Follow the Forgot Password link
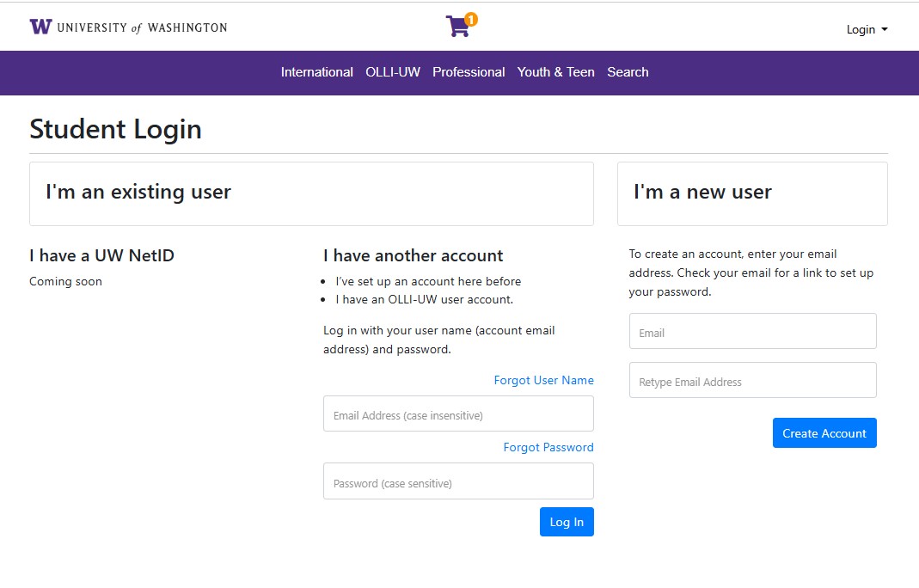The height and width of the screenshot is (588, 919). pos(548,447)
